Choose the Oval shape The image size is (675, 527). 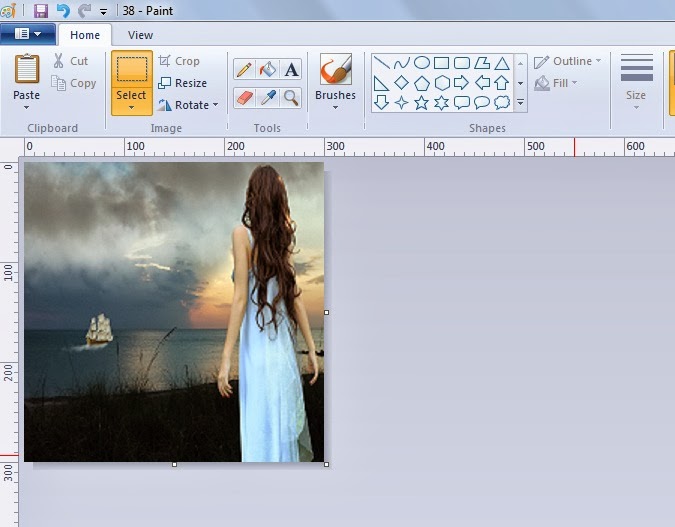(422, 63)
